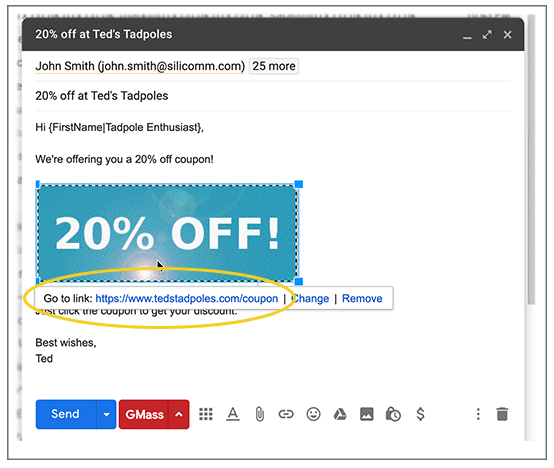This screenshot has width=554, height=468.
Task: Click the subject line field
Action: click(273, 96)
